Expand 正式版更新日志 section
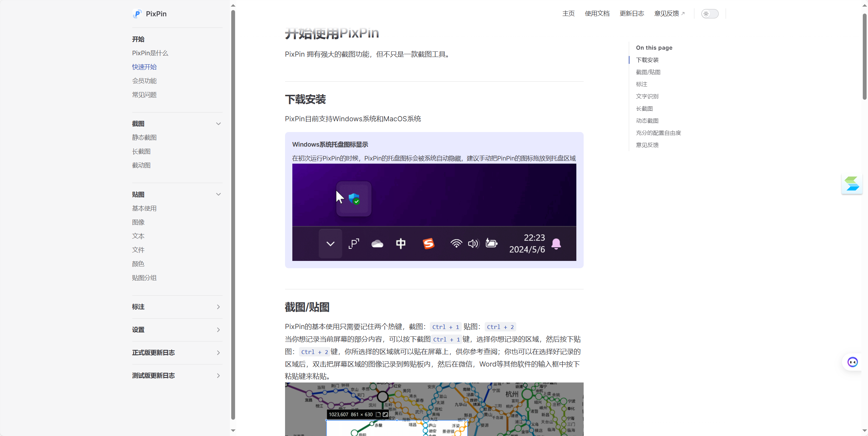 (x=218, y=353)
